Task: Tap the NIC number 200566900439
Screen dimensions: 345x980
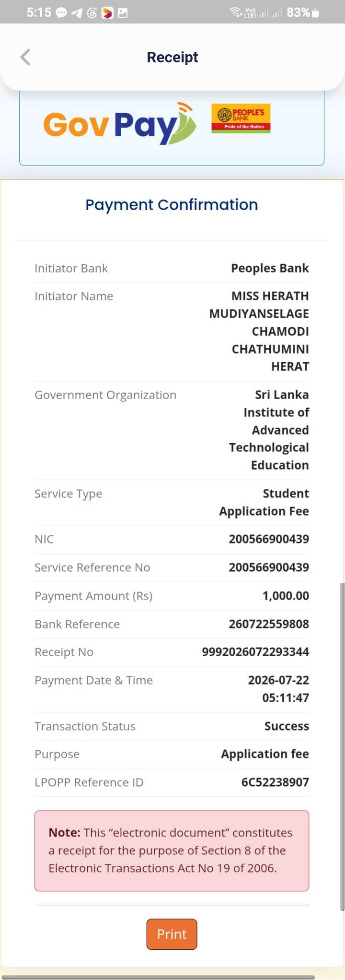Action: [x=269, y=539]
